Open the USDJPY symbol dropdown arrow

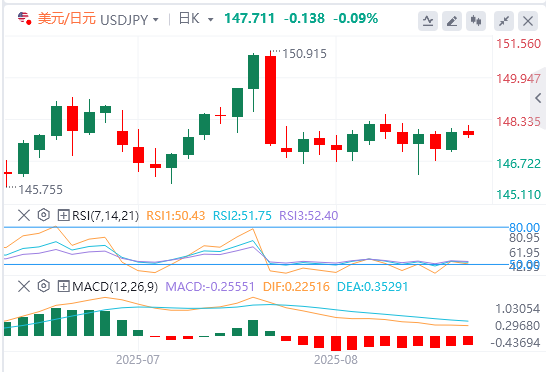tap(156, 20)
